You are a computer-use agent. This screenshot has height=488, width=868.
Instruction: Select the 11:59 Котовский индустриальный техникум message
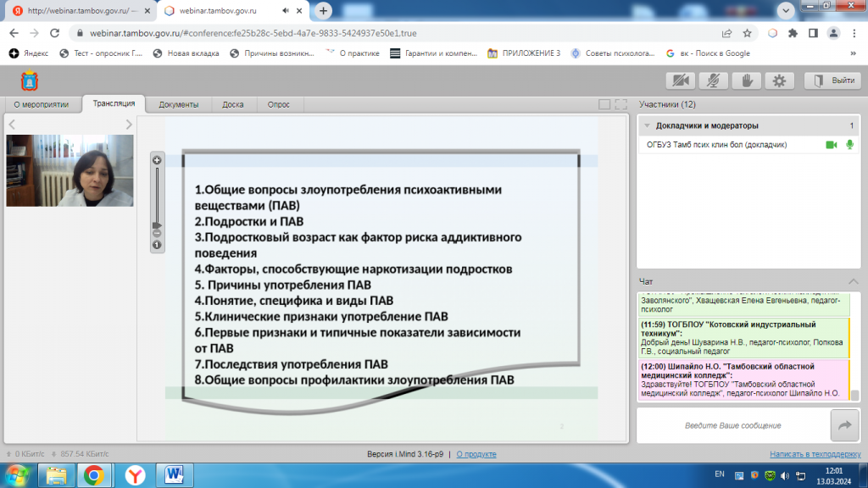743,337
